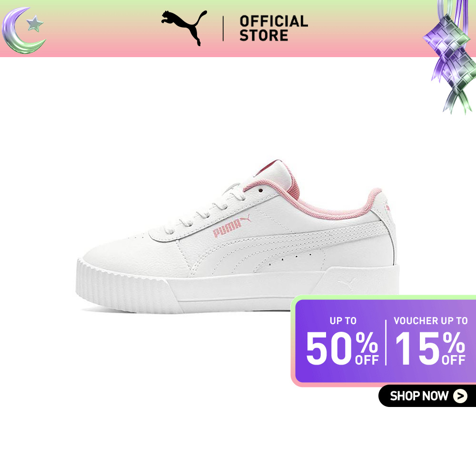This screenshot has height=476, width=476.
Task: Click the white Puma sneaker image
Action: (x=238, y=236)
